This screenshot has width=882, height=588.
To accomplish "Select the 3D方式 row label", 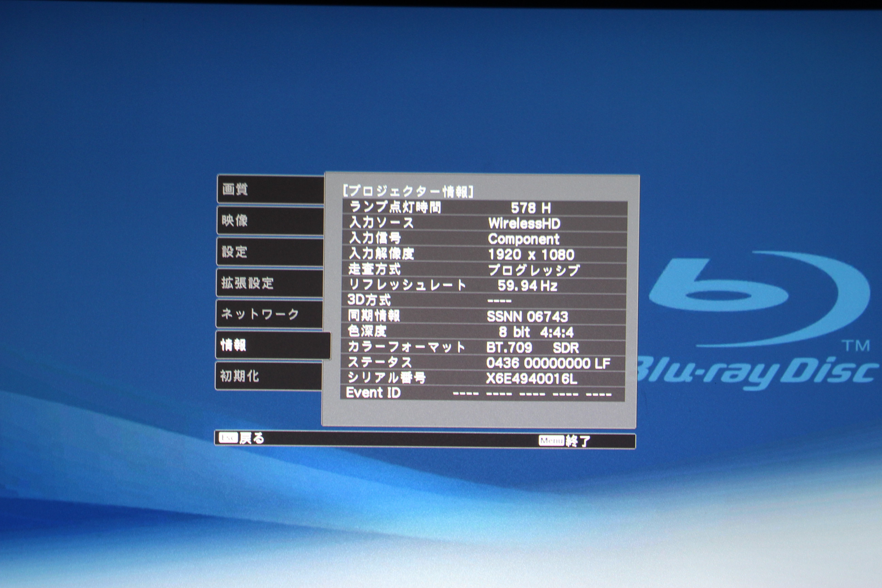I will [369, 300].
